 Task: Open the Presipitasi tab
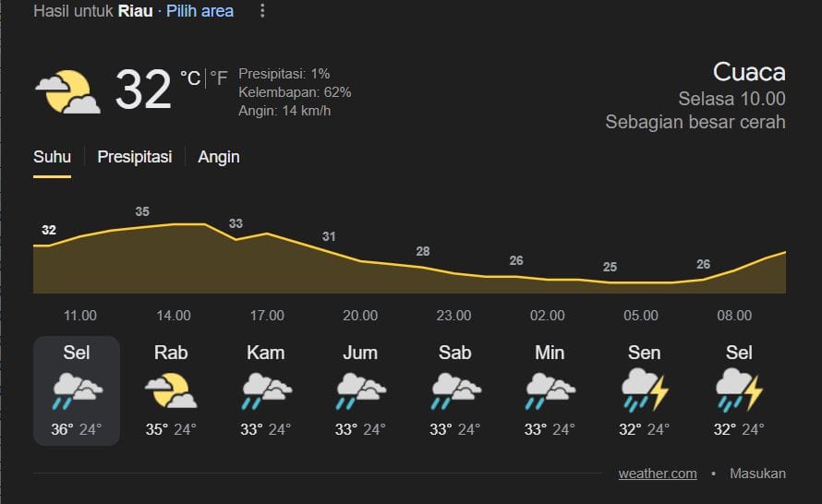click(x=135, y=157)
